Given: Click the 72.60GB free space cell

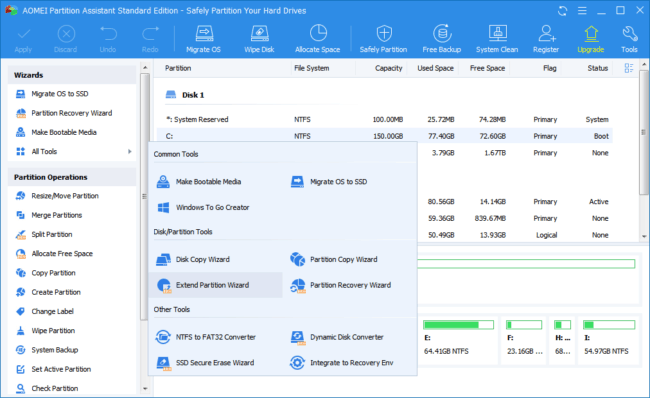Looking at the screenshot, I should [492, 136].
